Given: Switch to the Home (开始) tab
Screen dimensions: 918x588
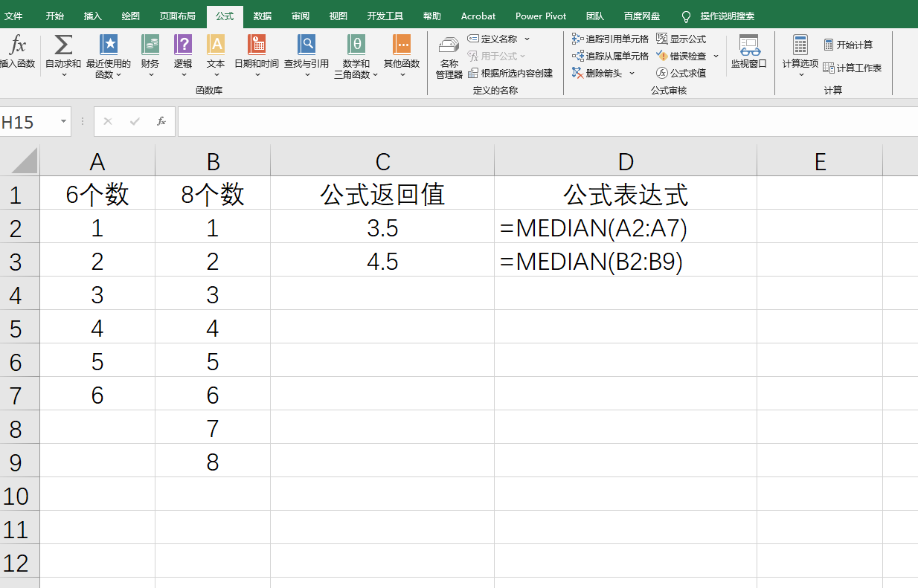Looking at the screenshot, I should click(x=55, y=16).
